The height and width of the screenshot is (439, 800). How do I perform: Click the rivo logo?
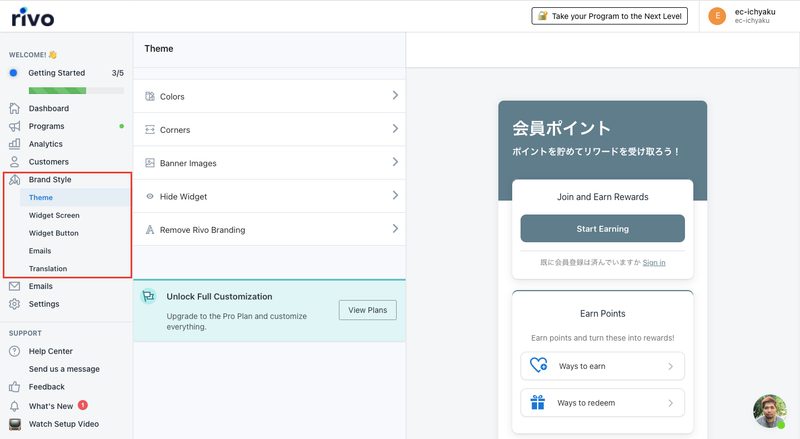coord(33,17)
